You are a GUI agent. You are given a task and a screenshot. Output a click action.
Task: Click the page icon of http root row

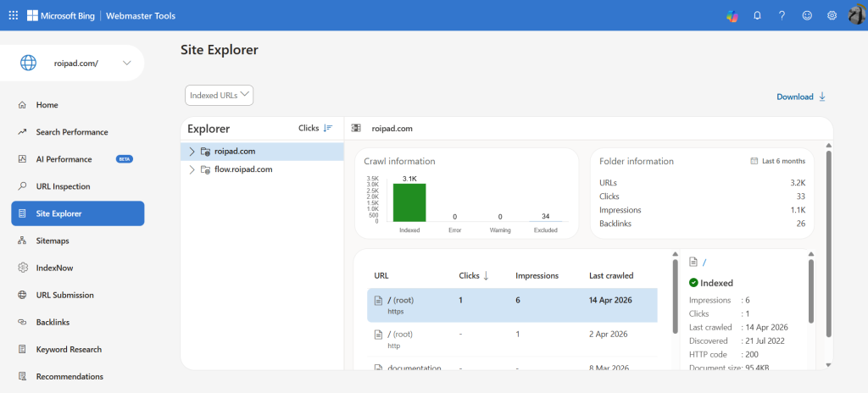(x=379, y=335)
